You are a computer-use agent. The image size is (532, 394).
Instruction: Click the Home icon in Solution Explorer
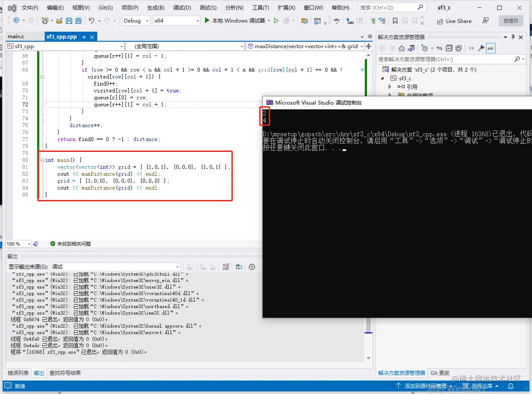tap(402, 48)
